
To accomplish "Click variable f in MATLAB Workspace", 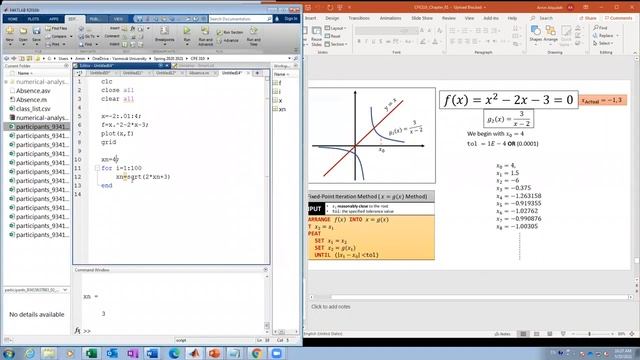I will (280, 83).
